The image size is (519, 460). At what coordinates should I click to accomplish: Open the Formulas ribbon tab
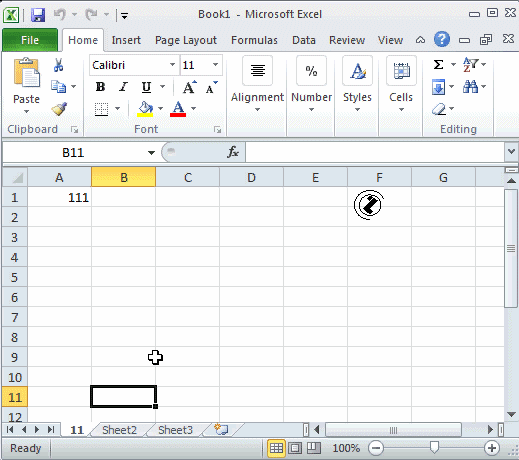point(254,40)
